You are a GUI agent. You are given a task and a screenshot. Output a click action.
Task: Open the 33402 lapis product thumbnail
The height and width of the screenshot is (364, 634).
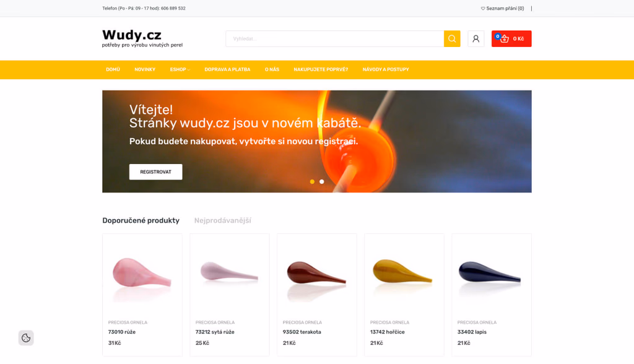(491, 274)
